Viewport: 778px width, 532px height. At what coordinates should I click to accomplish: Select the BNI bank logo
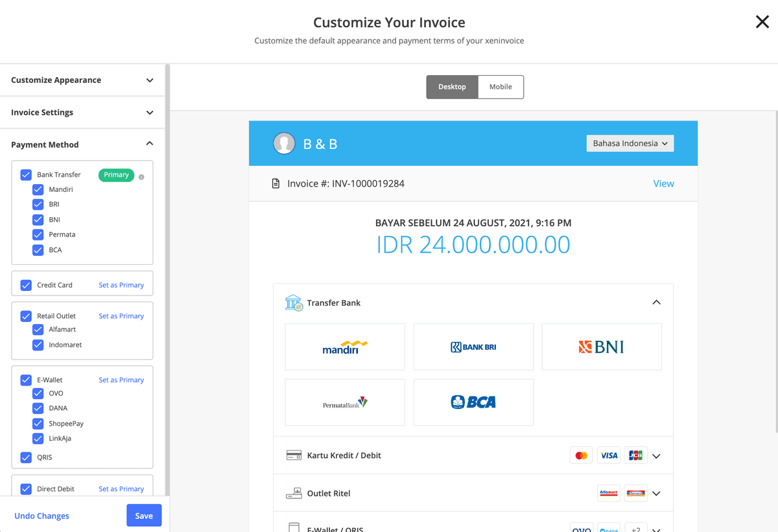[602, 347]
